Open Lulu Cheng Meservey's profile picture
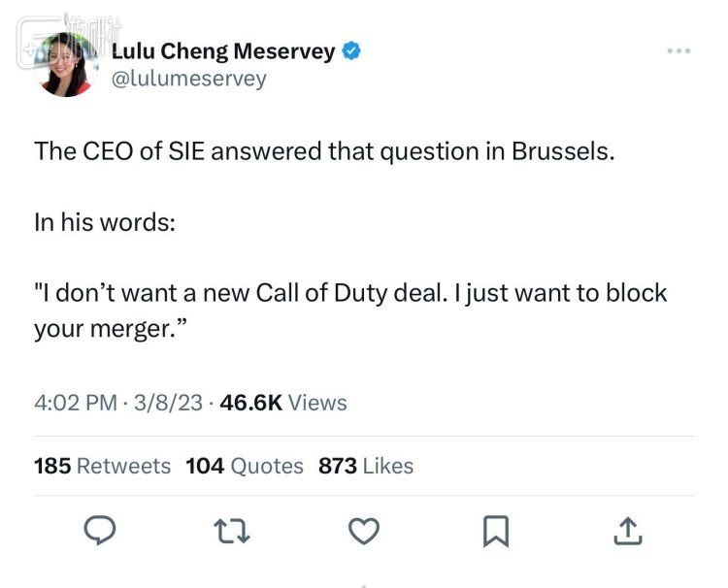The height and width of the screenshot is (588, 728). [x=67, y=64]
